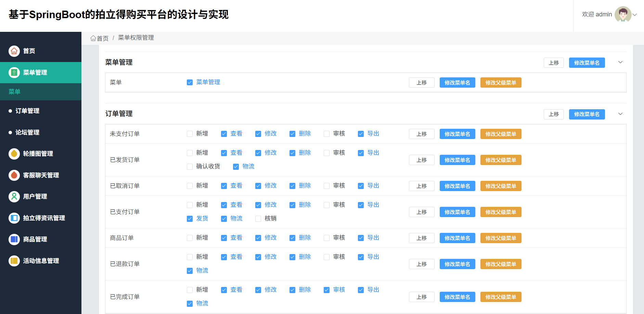Click the home icon in sidebar
This screenshot has width=644, height=314.
(x=14, y=51)
